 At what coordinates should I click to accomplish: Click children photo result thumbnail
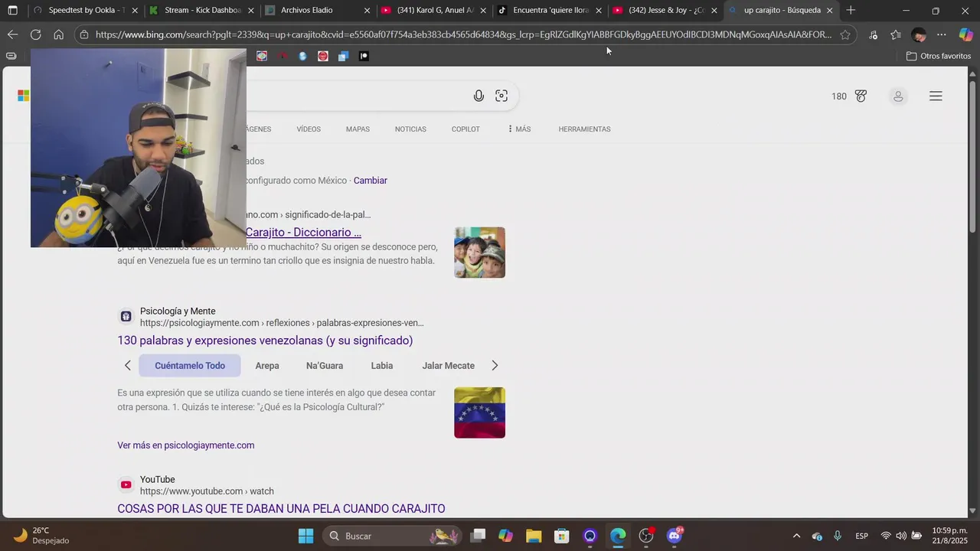pyautogui.click(x=480, y=253)
